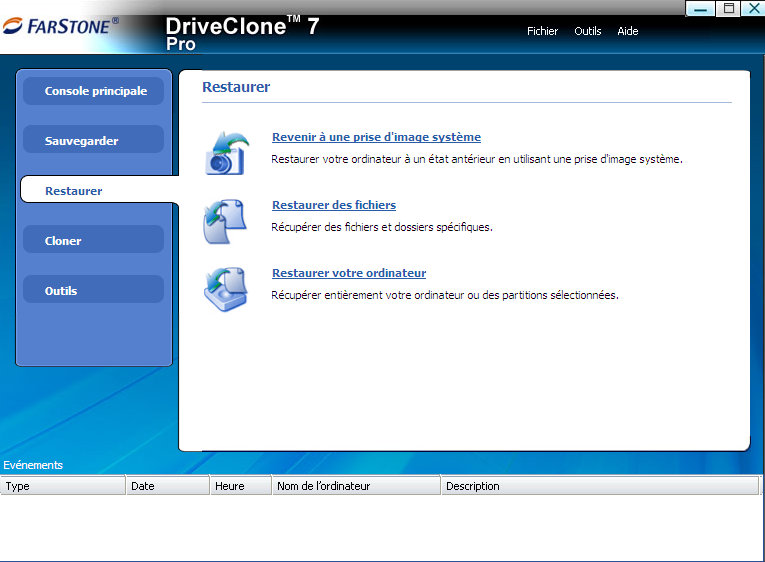Click the DriveClone 7 Pro title
The image size is (765, 562).
[x=242, y=33]
